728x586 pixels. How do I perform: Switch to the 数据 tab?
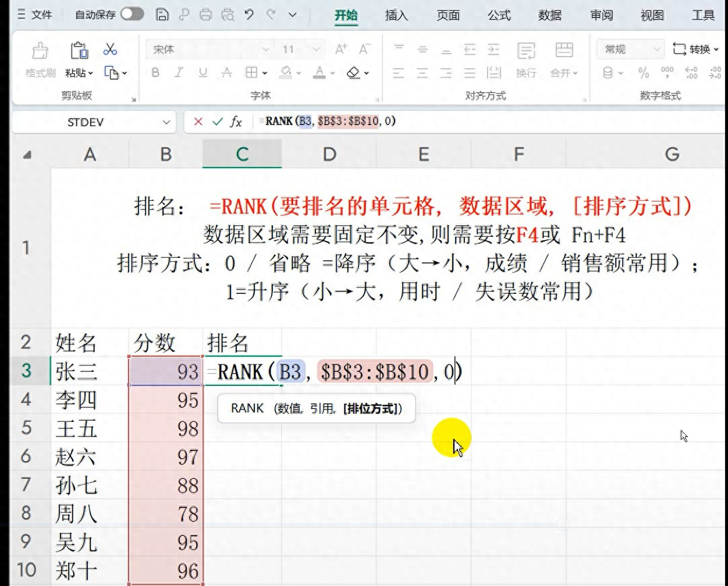coord(550,15)
